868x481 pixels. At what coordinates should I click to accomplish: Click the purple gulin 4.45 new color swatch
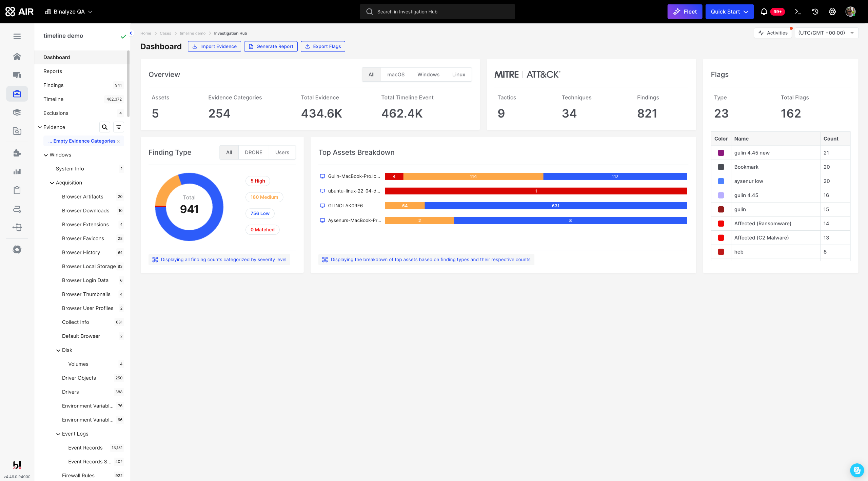pyautogui.click(x=721, y=153)
